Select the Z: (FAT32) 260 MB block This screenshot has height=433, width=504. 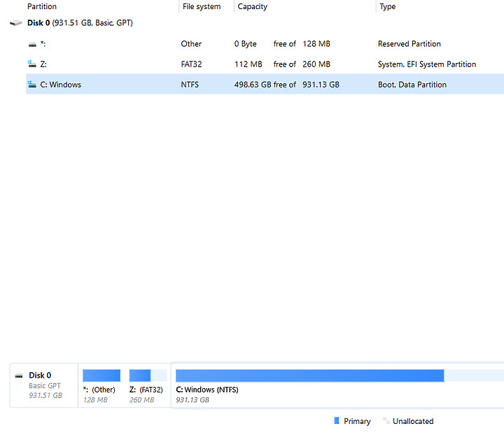[x=148, y=385]
